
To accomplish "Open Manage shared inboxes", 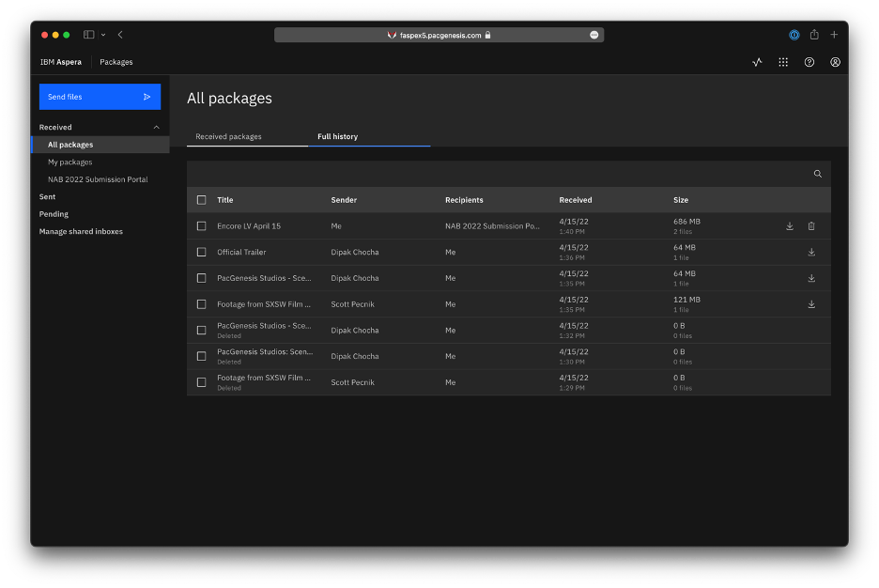I will click(81, 231).
